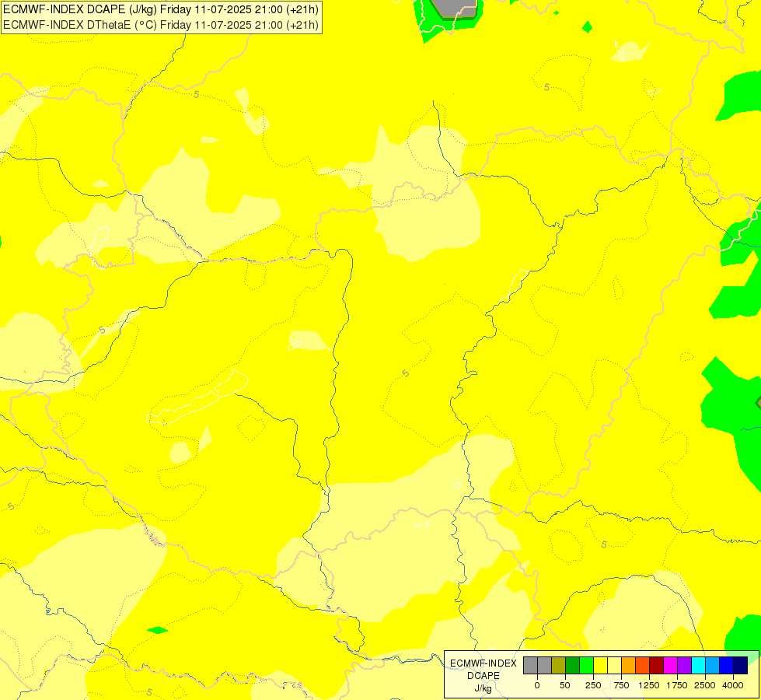Select the purple legend swatch

[685, 665]
